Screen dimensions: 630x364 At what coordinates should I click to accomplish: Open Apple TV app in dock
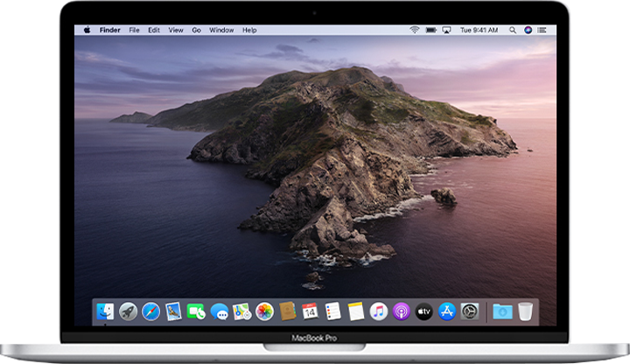coord(424,311)
